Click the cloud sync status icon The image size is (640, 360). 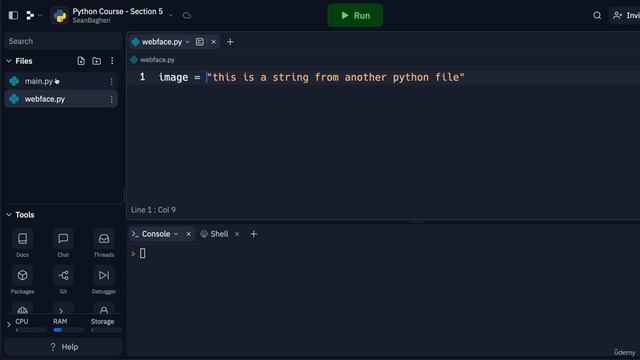pos(187,16)
